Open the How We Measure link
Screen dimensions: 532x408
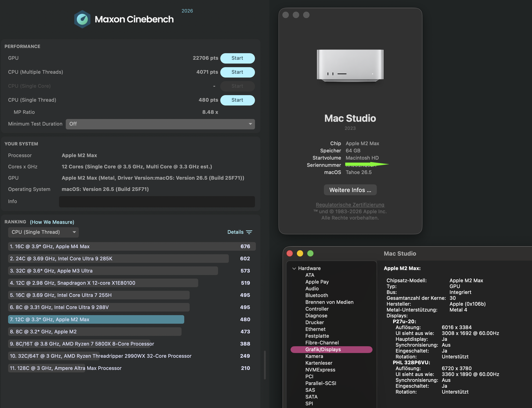point(52,222)
